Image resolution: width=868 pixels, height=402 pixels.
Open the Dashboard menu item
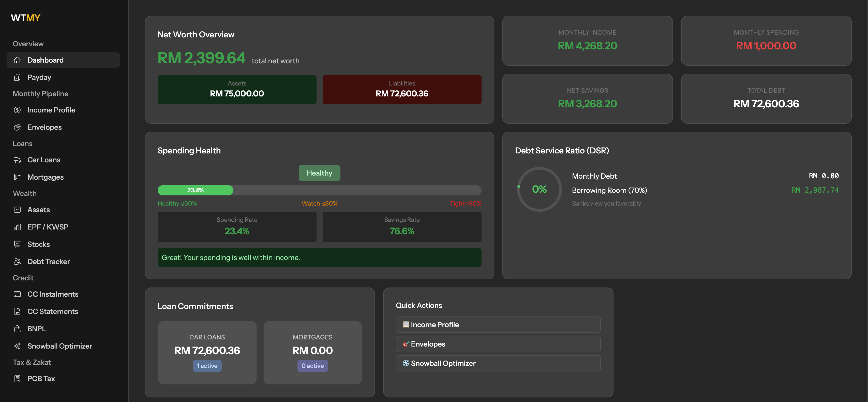coord(63,60)
